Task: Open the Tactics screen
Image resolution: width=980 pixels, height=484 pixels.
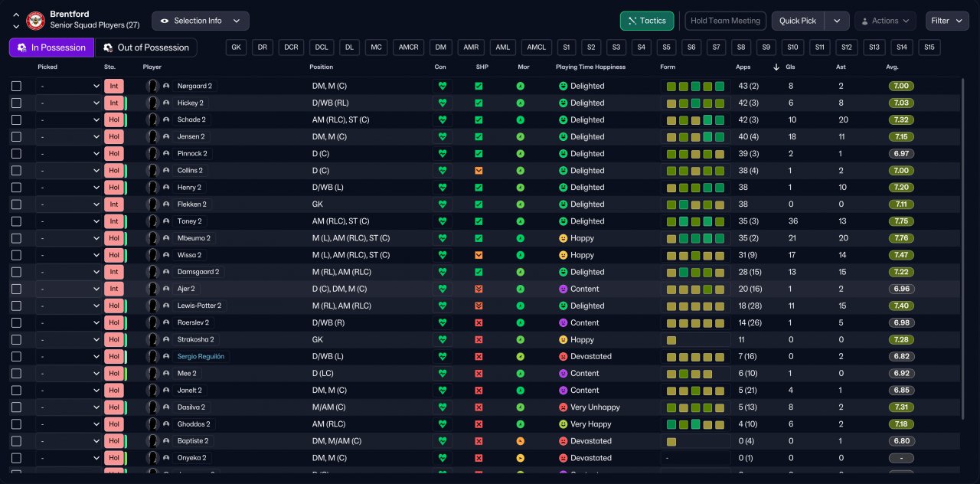Action: tap(646, 21)
